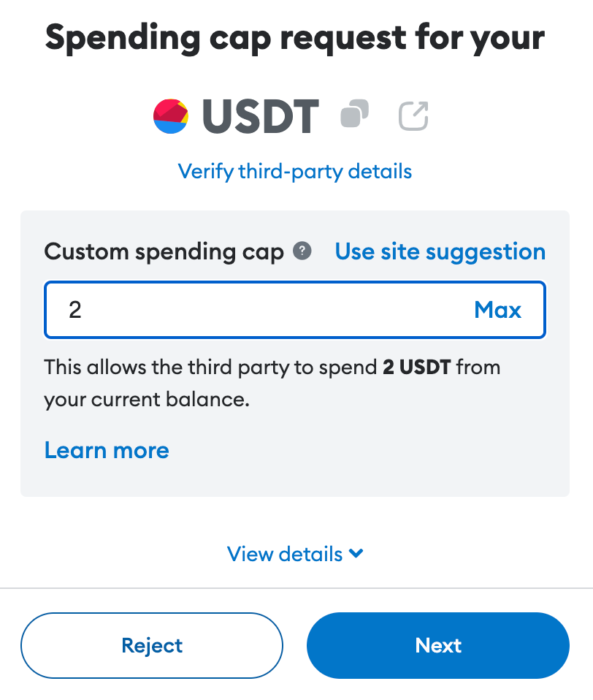Click the custom spending cap input field
The height and width of the screenshot is (700, 593).
tap(263, 310)
